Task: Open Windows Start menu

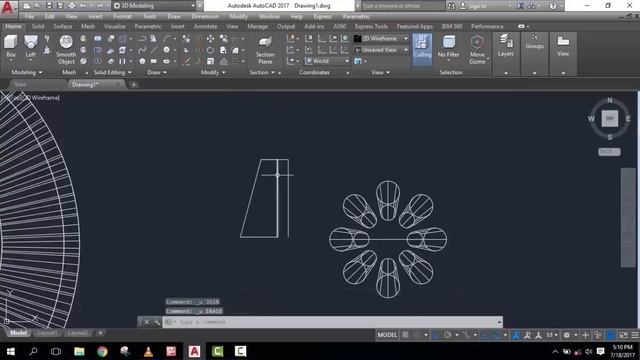Action: coord(11,351)
